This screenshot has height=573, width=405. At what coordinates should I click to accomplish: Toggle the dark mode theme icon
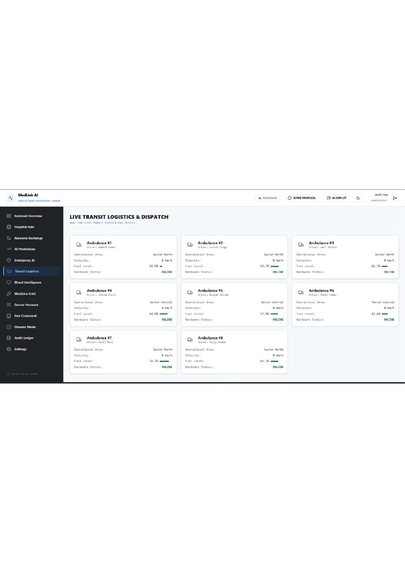click(358, 198)
